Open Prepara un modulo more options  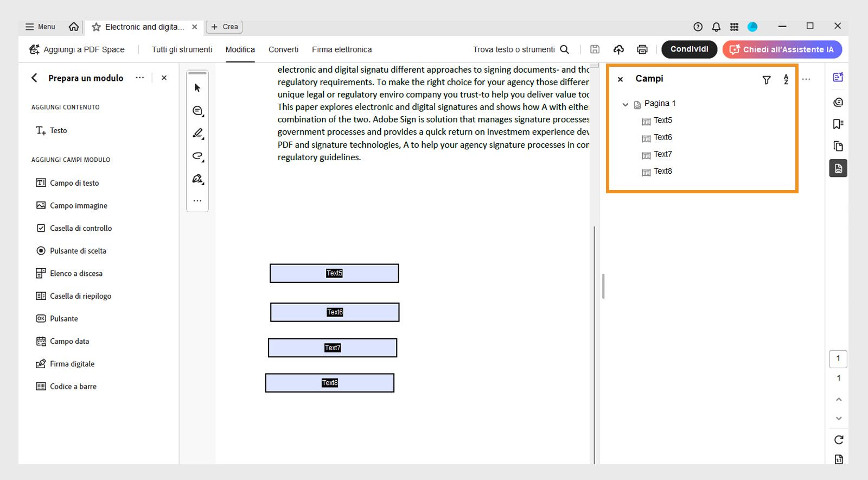click(140, 78)
